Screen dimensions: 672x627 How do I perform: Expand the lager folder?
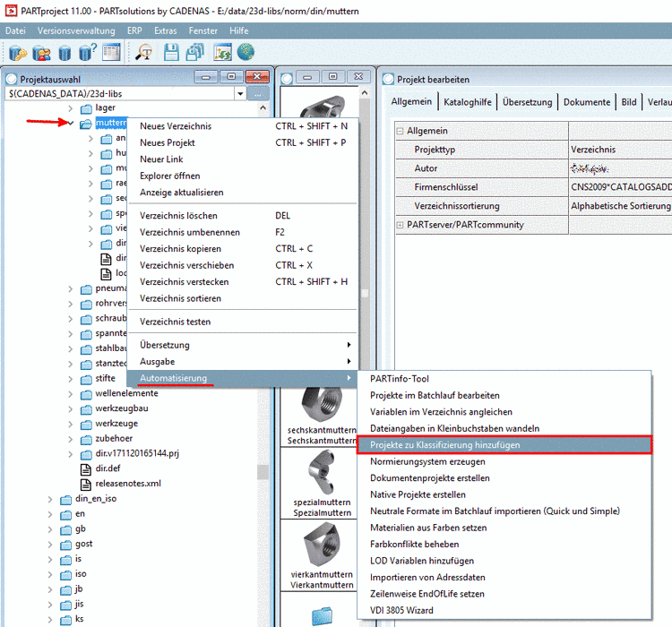71,108
